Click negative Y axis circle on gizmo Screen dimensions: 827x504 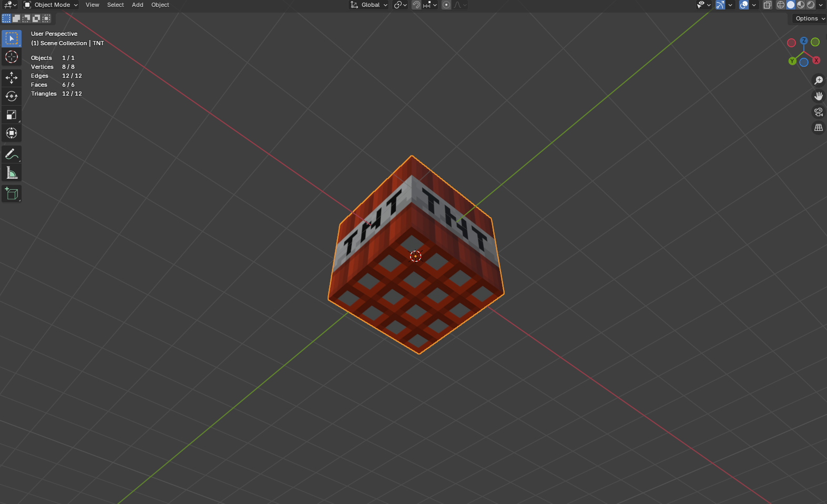coord(815,42)
